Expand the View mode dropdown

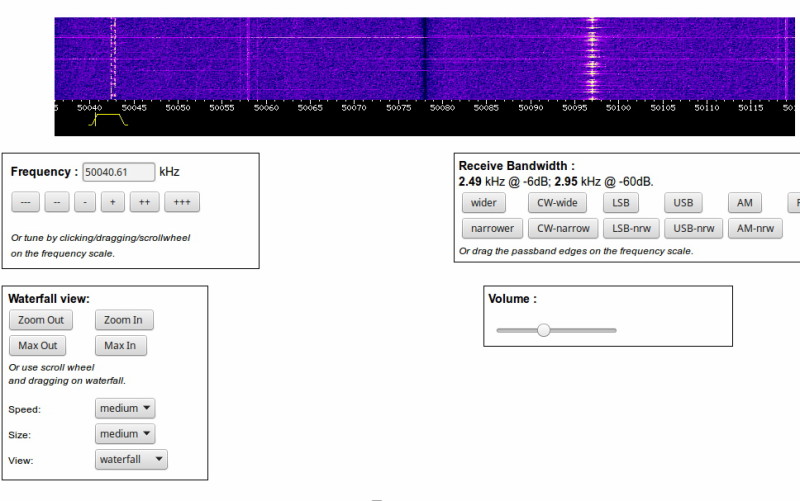pos(131,460)
